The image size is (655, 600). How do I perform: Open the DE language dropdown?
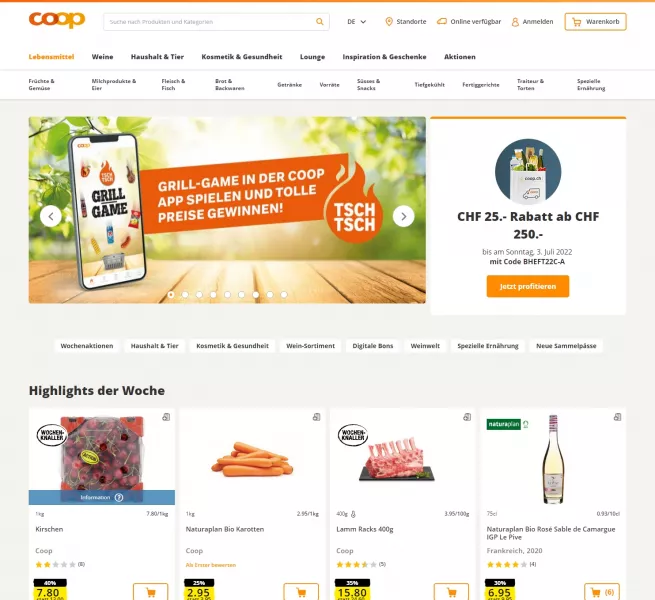point(356,22)
